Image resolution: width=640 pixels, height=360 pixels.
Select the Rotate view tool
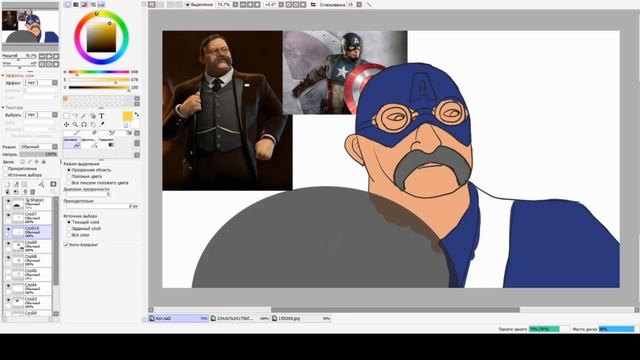coord(84,124)
